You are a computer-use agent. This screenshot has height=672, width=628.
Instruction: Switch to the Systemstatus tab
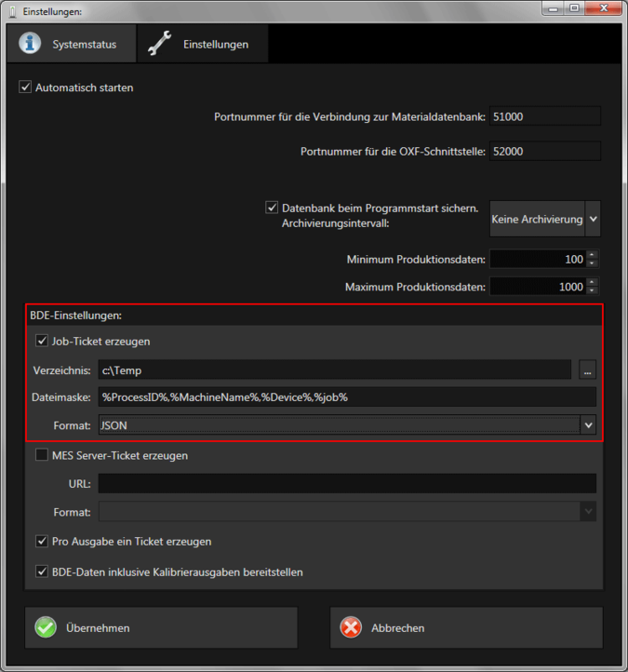[x=72, y=44]
